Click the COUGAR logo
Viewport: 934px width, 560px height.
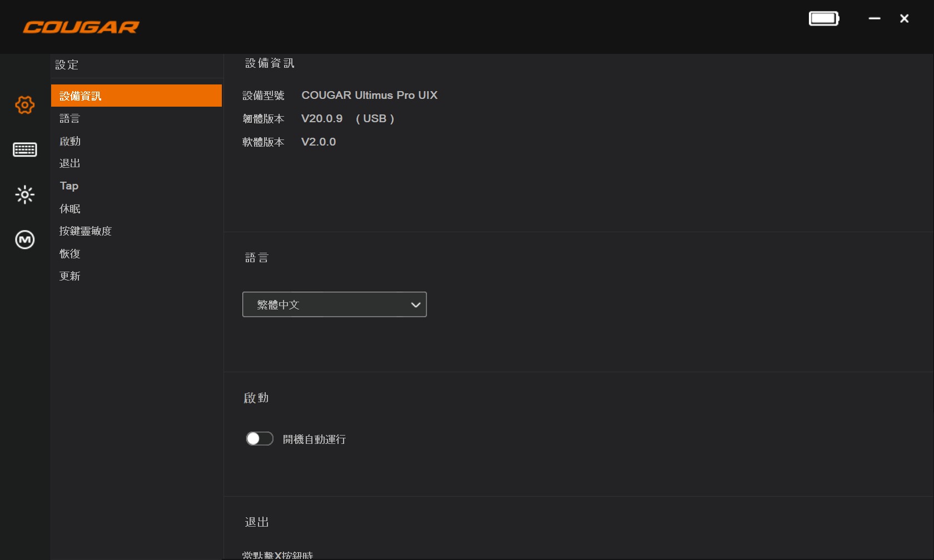(x=81, y=27)
